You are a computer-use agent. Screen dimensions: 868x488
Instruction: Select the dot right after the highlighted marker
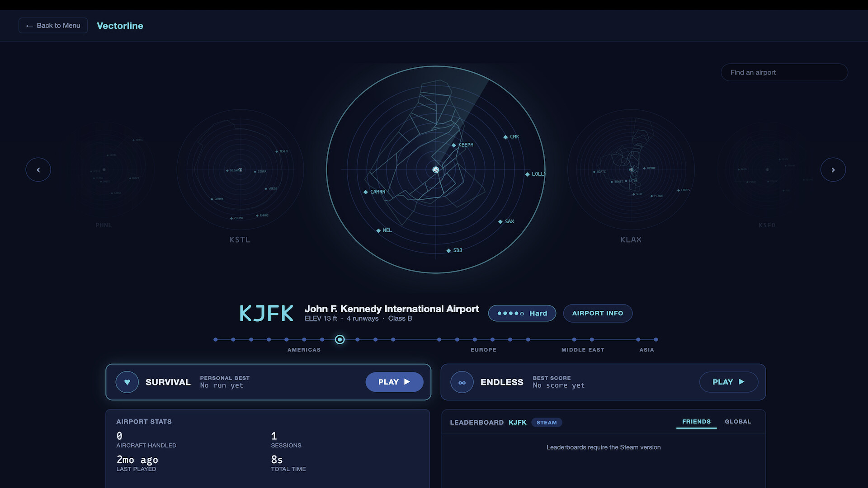click(x=358, y=339)
